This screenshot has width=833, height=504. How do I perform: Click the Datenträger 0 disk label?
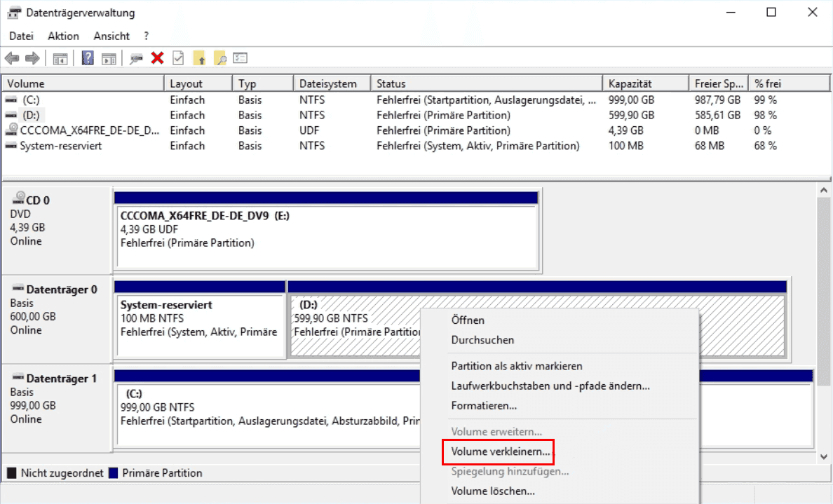pos(62,290)
